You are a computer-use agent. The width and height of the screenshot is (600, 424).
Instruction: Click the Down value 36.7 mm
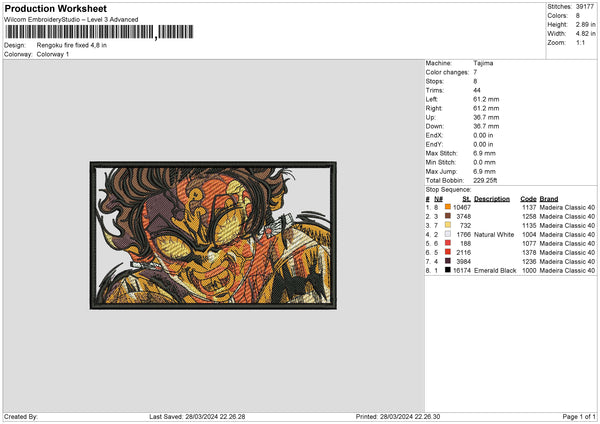(486, 126)
